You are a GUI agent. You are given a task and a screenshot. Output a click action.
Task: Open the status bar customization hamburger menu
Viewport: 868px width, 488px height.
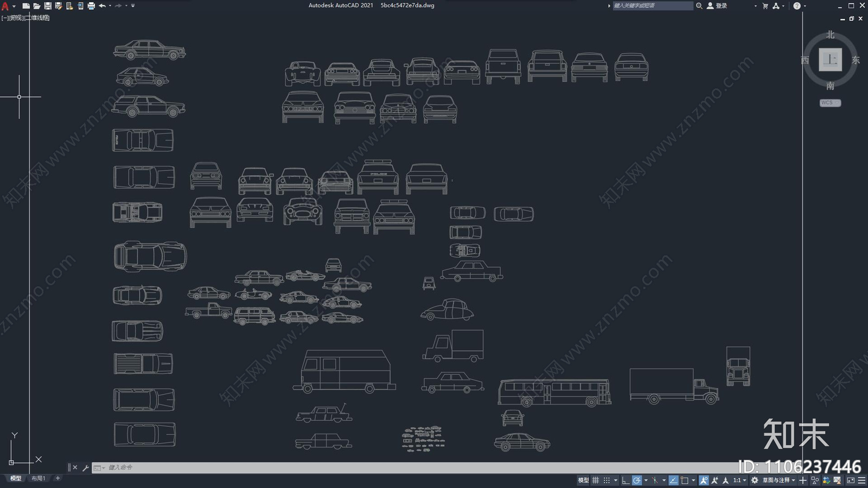(861, 480)
